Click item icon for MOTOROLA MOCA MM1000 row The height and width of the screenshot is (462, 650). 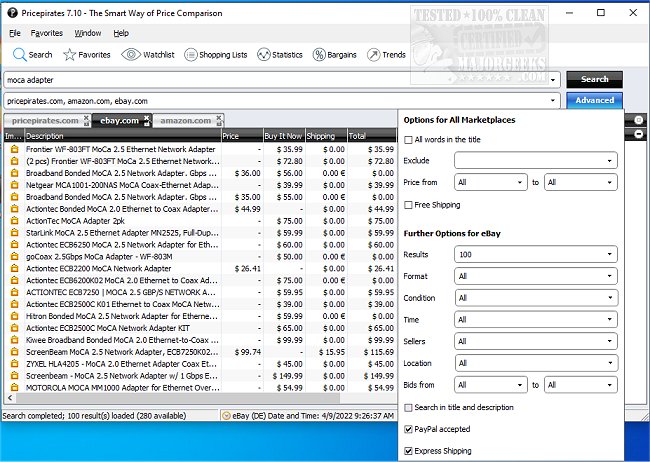(15, 387)
